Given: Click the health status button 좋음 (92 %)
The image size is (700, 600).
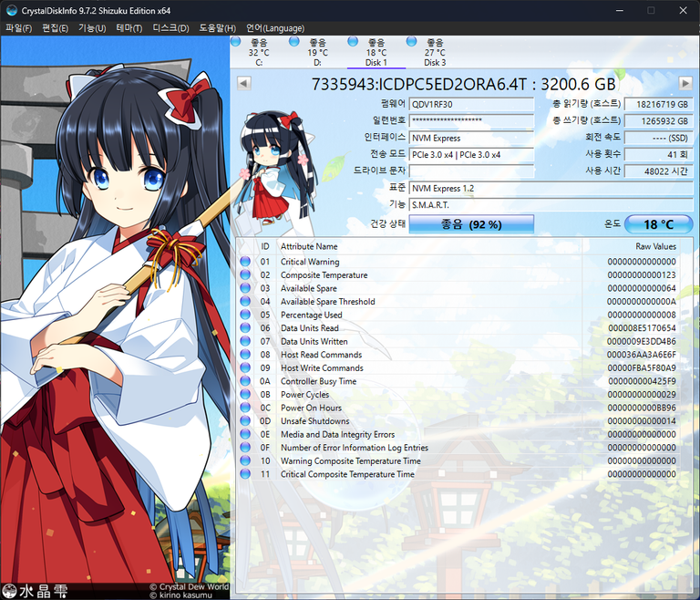Looking at the screenshot, I should point(471,224).
